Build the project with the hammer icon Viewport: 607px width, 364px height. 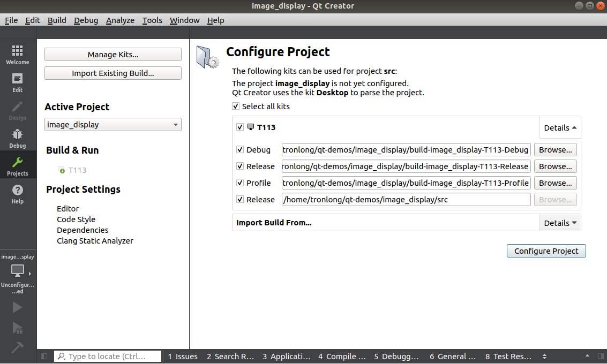[x=18, y=347]
